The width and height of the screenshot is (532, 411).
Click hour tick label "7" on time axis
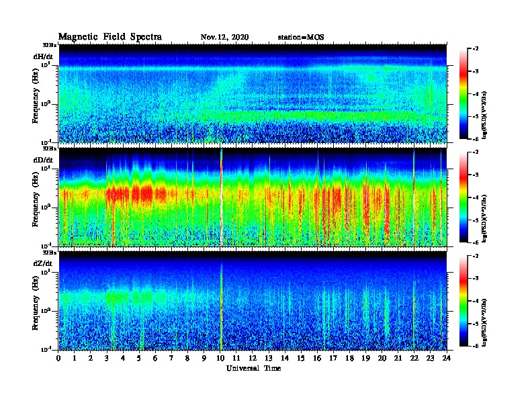[x=172, y=358]
